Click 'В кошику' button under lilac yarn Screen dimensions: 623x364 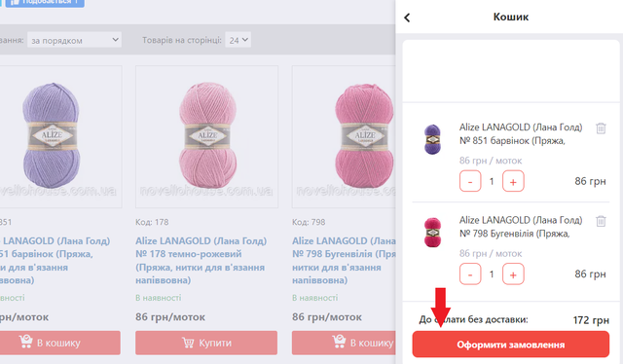pos(59,343)
